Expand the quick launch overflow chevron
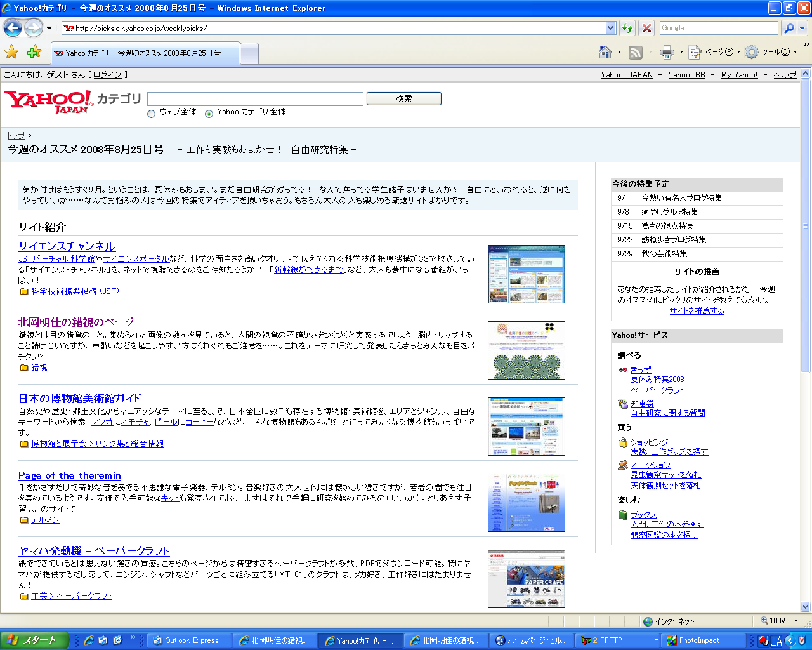Screen dimensions: 812x650 (133, 637)
